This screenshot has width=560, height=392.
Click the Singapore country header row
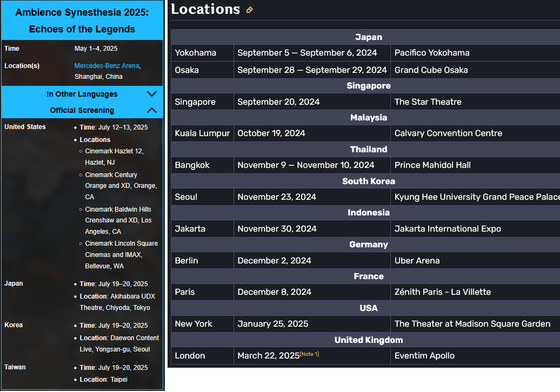coord(366,86)
